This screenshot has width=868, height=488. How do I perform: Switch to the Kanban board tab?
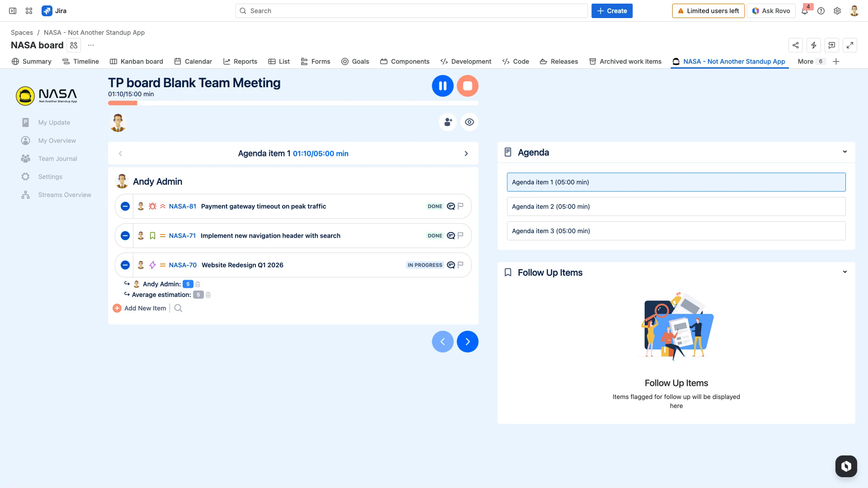[136, 61]
